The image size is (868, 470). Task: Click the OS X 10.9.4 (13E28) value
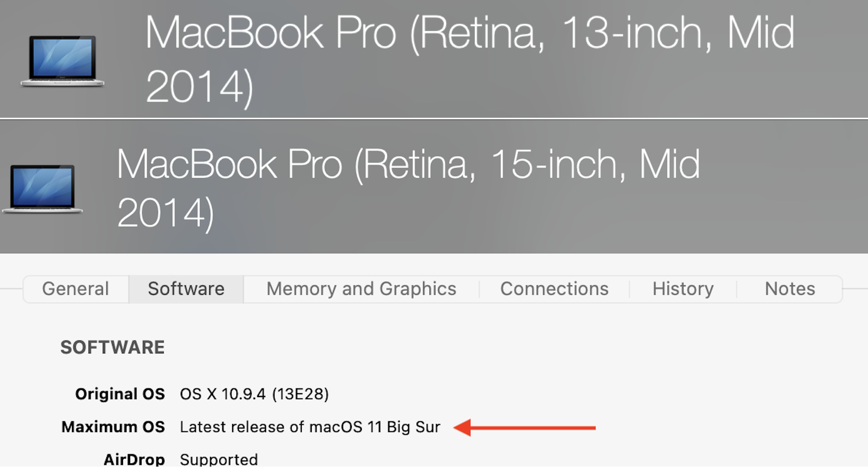[254, 394]
